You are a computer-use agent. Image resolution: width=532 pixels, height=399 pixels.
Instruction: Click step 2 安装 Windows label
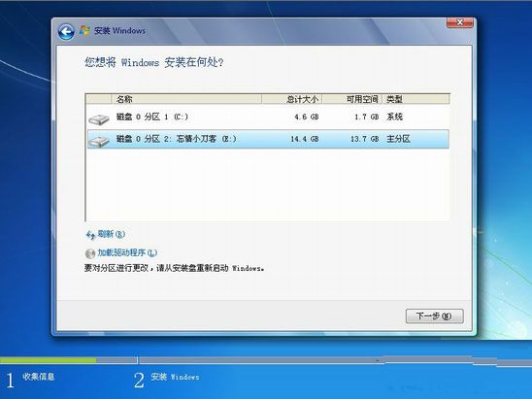(175, 377)
